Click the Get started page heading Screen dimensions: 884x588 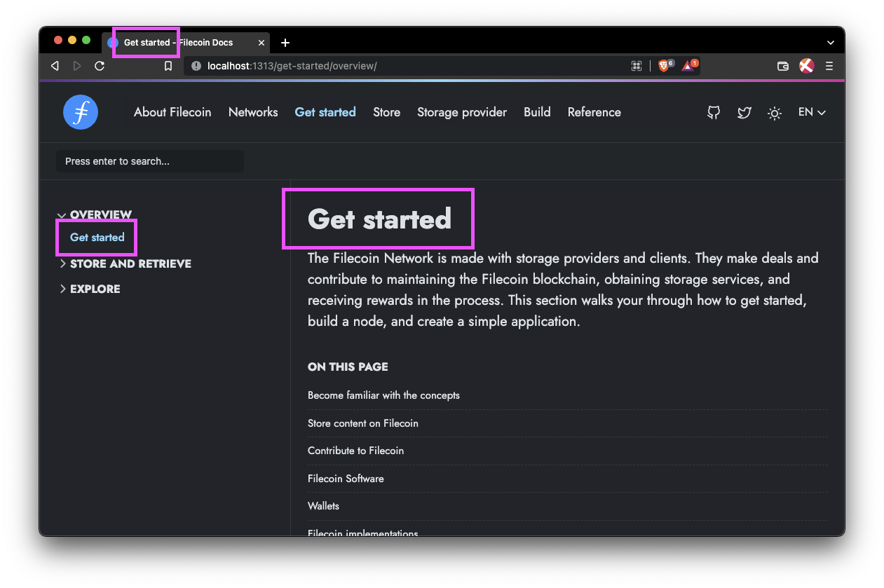tap(379, 219)
